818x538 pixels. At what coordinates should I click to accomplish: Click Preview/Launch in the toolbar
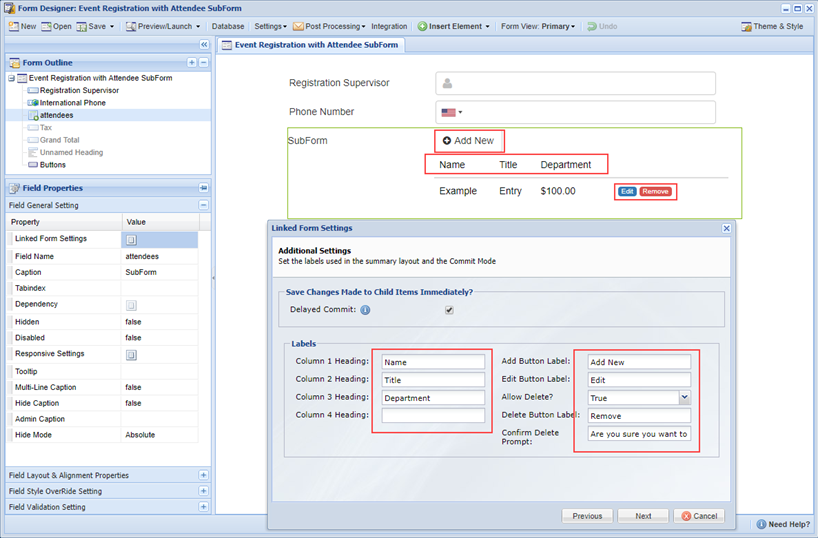tap(159, 27)
